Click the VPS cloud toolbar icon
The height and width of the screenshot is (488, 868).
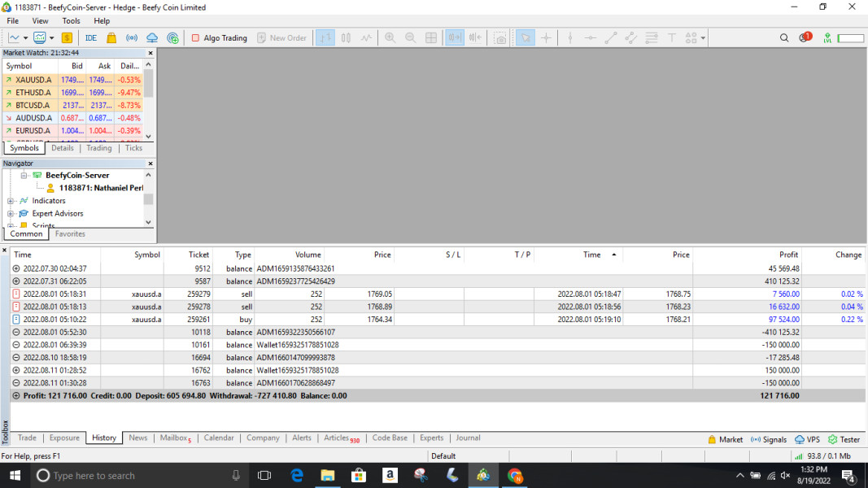(152, 37)
